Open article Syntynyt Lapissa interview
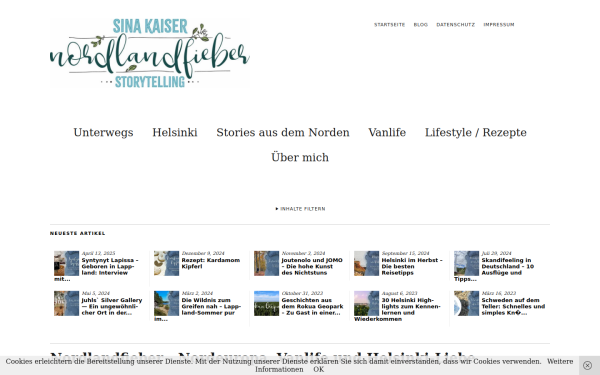This screenshot has width=600, height=375. [x=110, y=266]
